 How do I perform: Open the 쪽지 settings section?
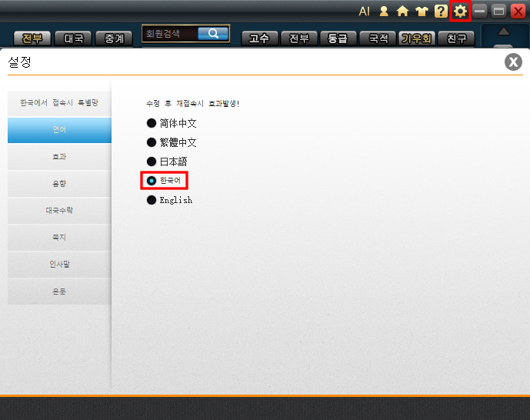pyautogui.click(x=59, y=238)
